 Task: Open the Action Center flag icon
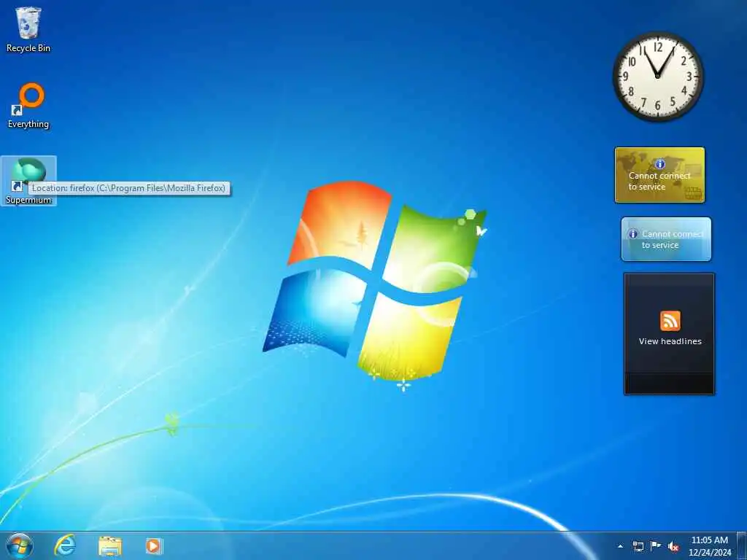[x=656, y=545]
